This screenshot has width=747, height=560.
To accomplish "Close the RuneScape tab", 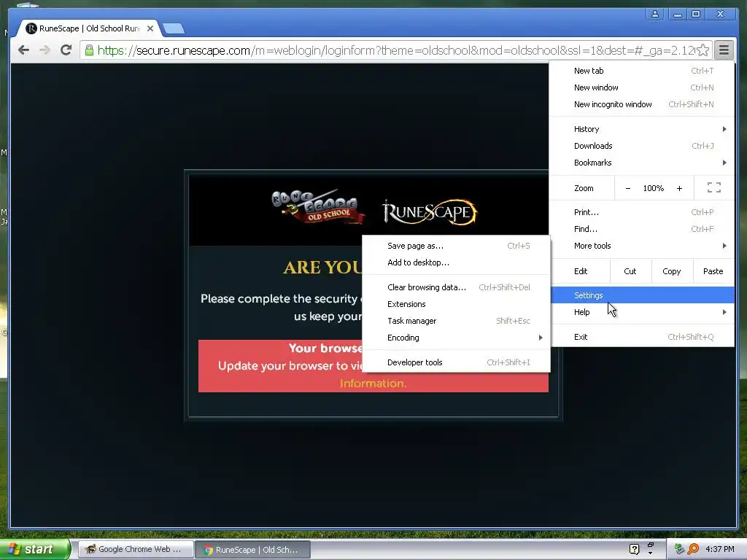I will [x=150, y=28].
